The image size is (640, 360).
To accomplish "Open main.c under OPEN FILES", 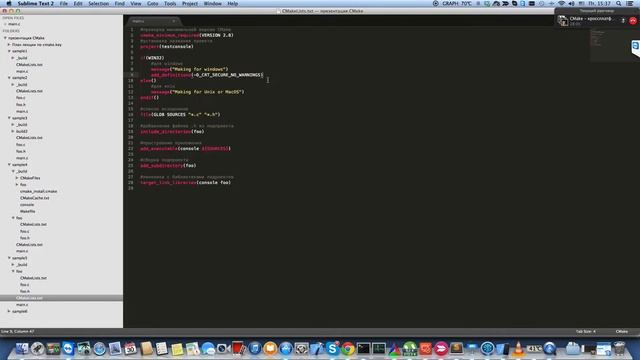I will pos(14,24).
